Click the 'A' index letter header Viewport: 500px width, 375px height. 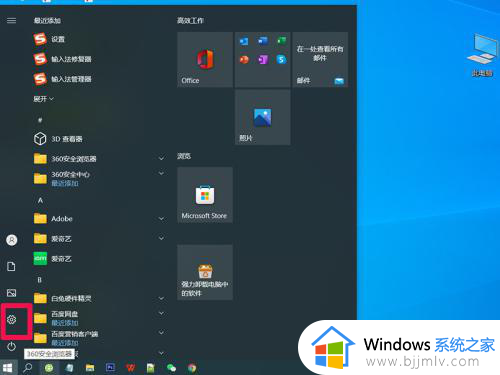40,200
